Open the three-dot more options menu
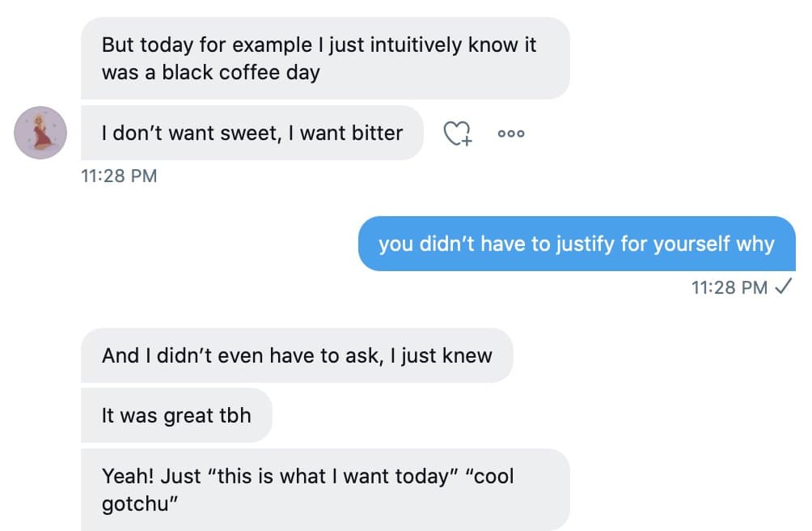 coord(511,134)
